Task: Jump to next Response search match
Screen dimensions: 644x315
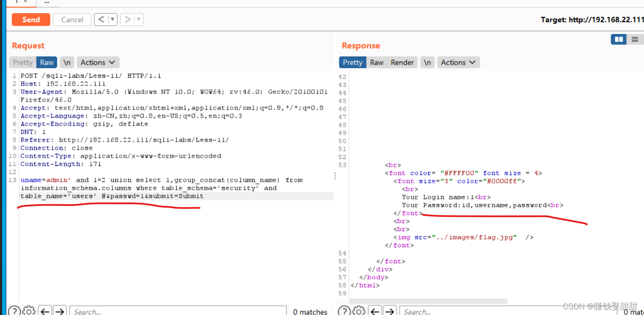Action: tap(390, 311)
